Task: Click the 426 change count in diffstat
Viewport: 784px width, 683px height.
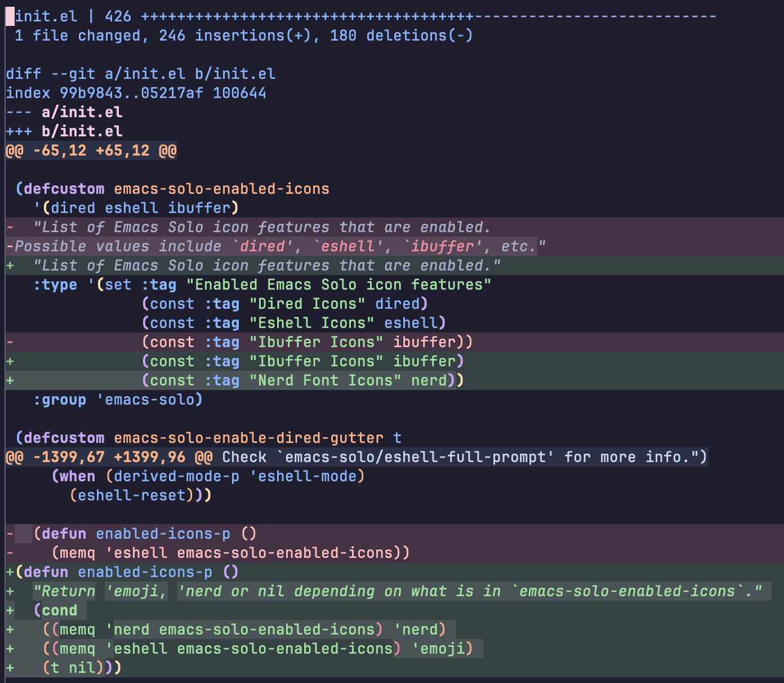Action: 118,16
